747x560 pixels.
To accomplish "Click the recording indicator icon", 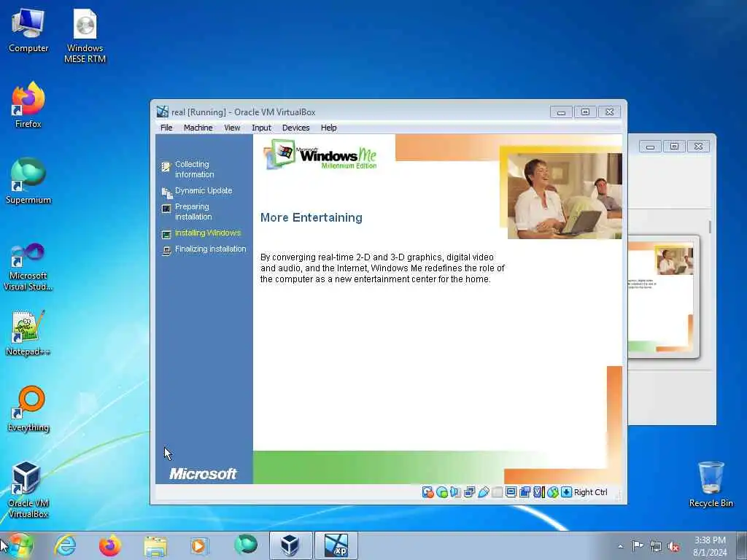I will pos(525,492).
